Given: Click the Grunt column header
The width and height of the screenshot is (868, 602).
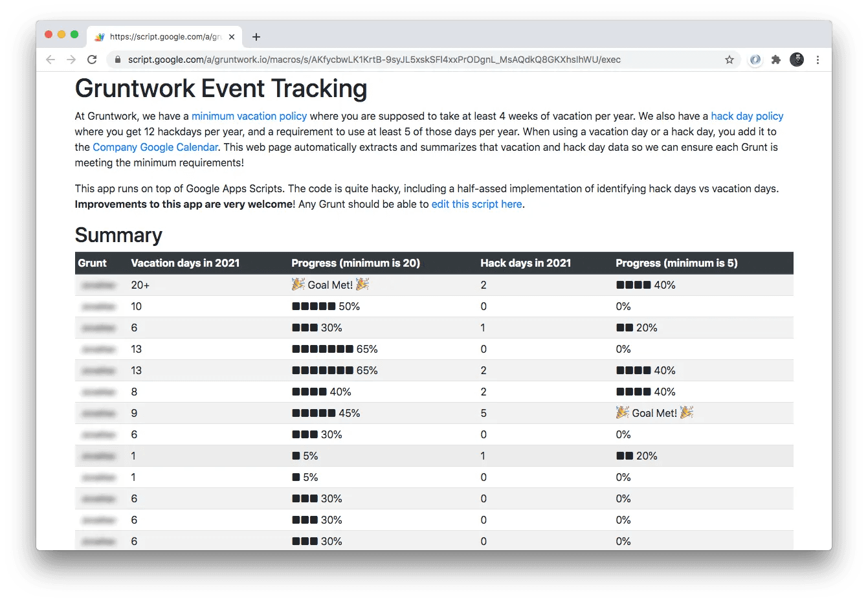Looking at the screenshot, I should click(x=92, y=263).
